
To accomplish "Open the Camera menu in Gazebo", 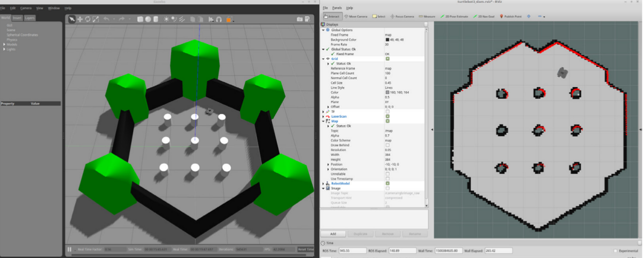I will point(26,8).
